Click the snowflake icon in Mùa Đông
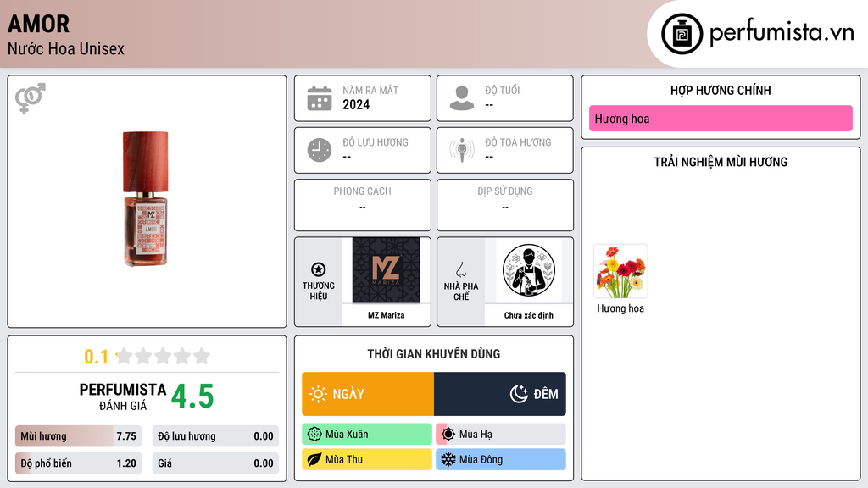The image size is (868, 488). [x=448, y=459]
